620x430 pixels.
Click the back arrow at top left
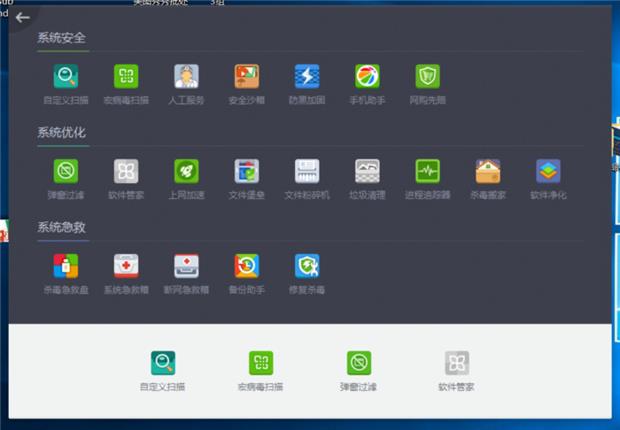coord(22,17)
